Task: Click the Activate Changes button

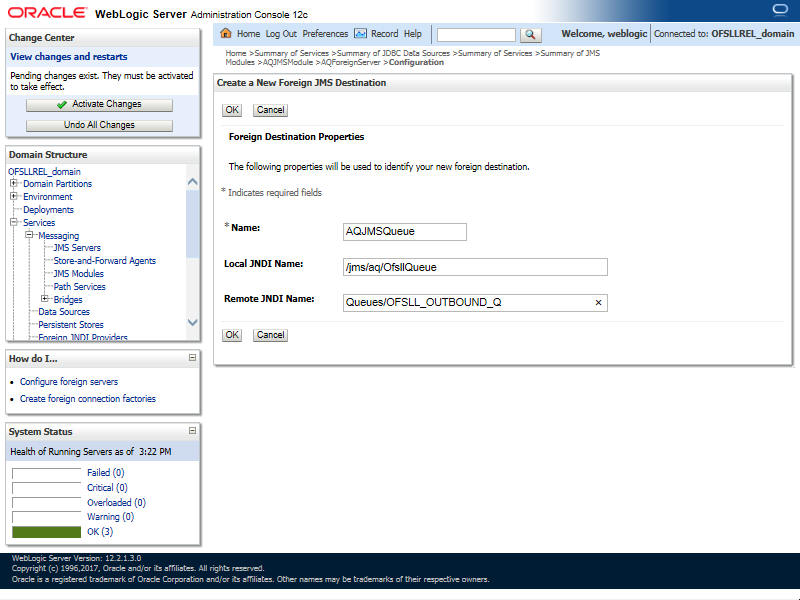Action: point(99,104)
